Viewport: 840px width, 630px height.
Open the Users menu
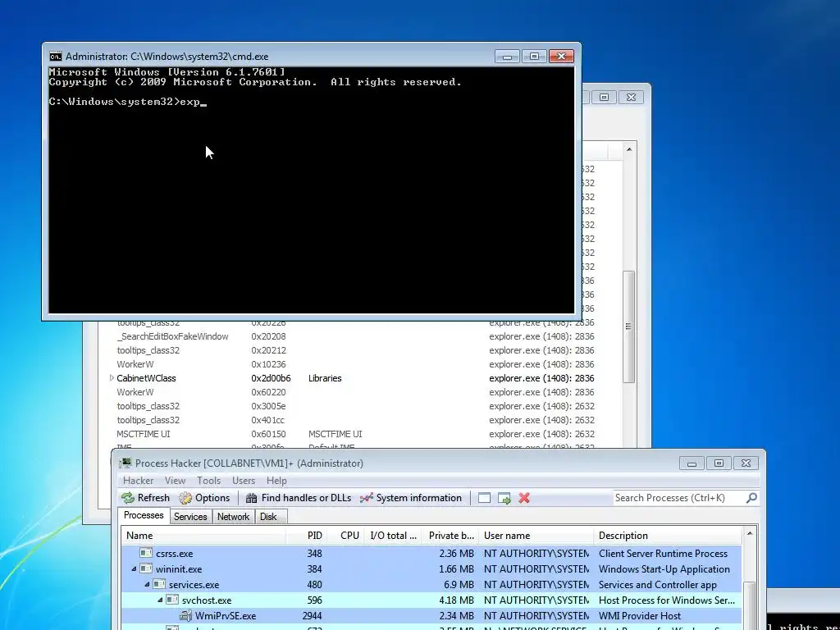[243, 481]
